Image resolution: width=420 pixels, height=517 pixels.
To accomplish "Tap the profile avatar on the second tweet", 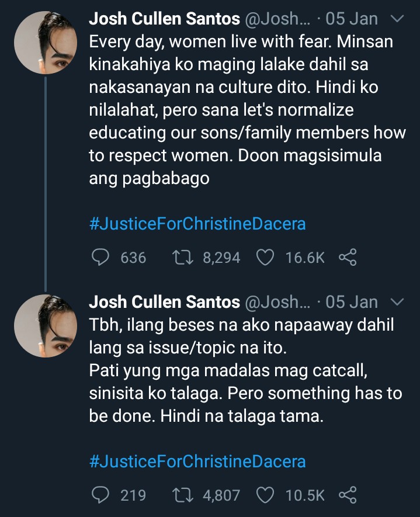I will point(46,325).
